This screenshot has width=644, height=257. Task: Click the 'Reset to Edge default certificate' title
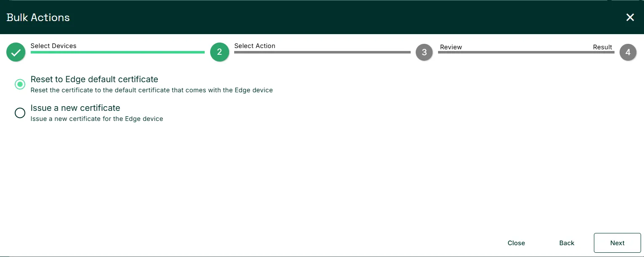[x=94, y=79]
